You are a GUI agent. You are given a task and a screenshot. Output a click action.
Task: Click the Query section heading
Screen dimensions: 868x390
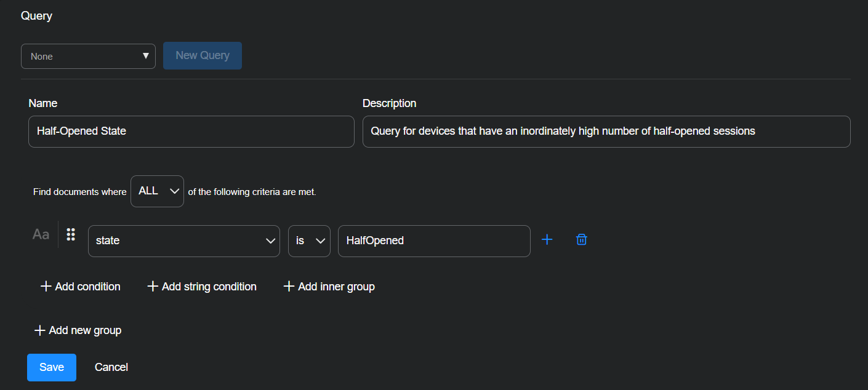(x=36, y=16)
